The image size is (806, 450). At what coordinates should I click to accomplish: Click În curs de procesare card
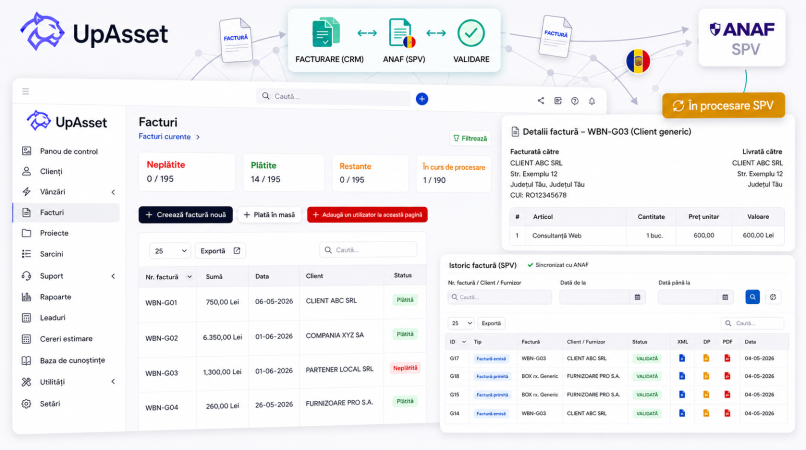tap(453, 173)
